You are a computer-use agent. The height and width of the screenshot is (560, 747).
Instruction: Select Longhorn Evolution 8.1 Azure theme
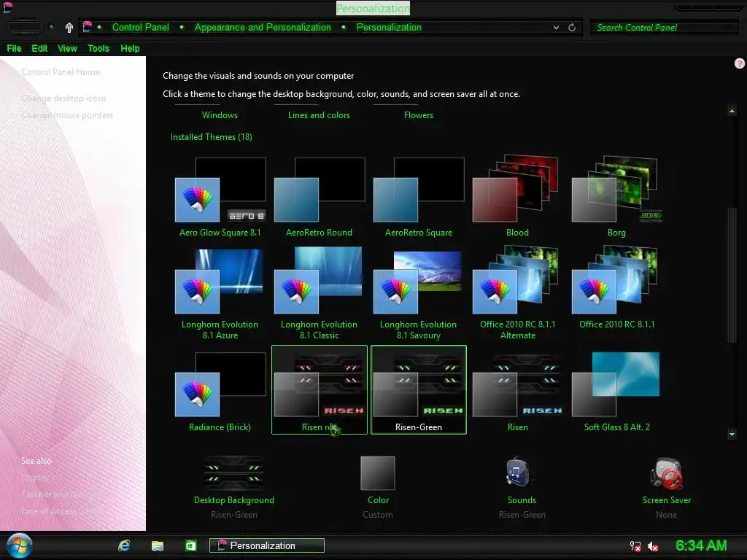click(220, 293)
